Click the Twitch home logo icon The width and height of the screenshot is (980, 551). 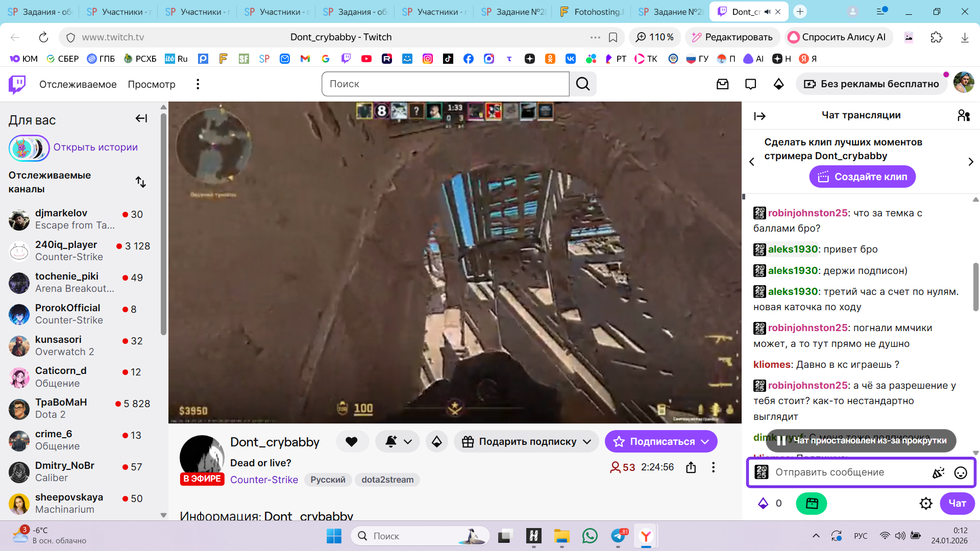[17, 84]
